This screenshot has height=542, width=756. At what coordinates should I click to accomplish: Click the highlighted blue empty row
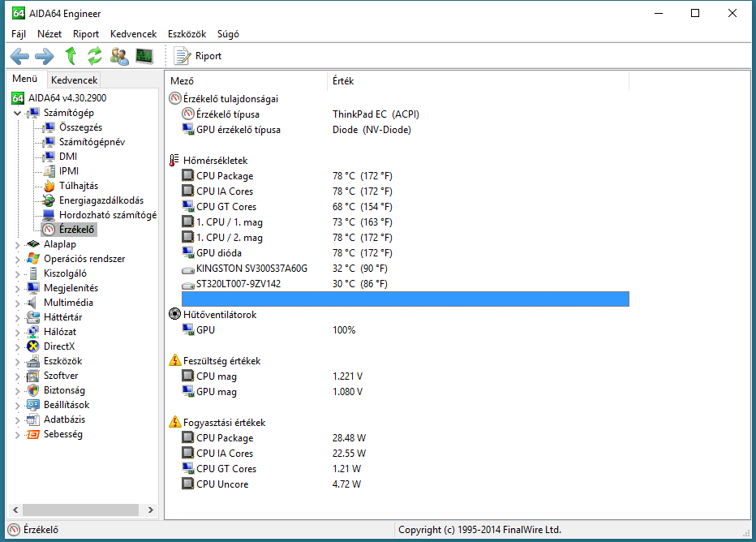click(x=406, y=299)
